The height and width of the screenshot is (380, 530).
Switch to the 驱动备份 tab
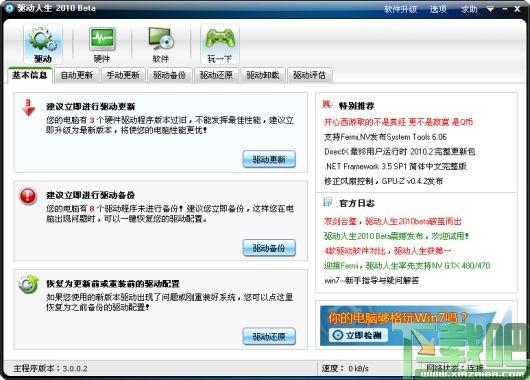170,75
